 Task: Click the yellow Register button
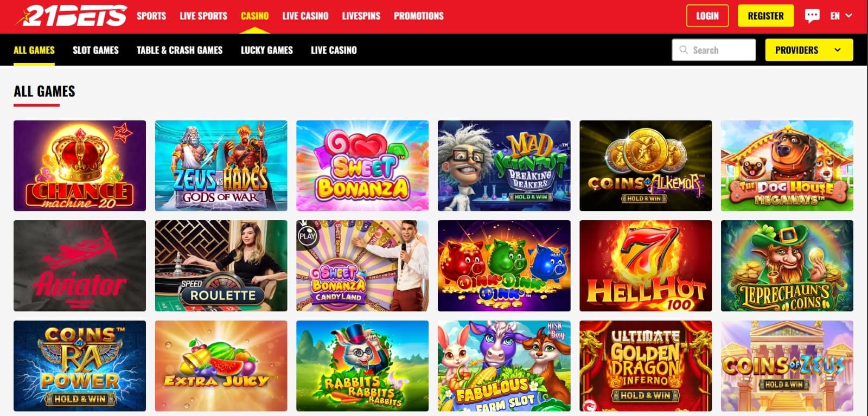[765, 16]
